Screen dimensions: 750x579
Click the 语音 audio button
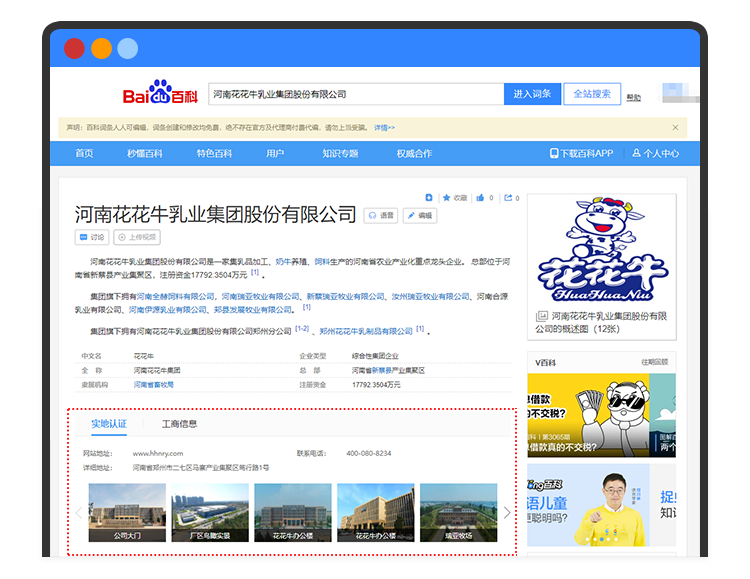pos(381,216)
